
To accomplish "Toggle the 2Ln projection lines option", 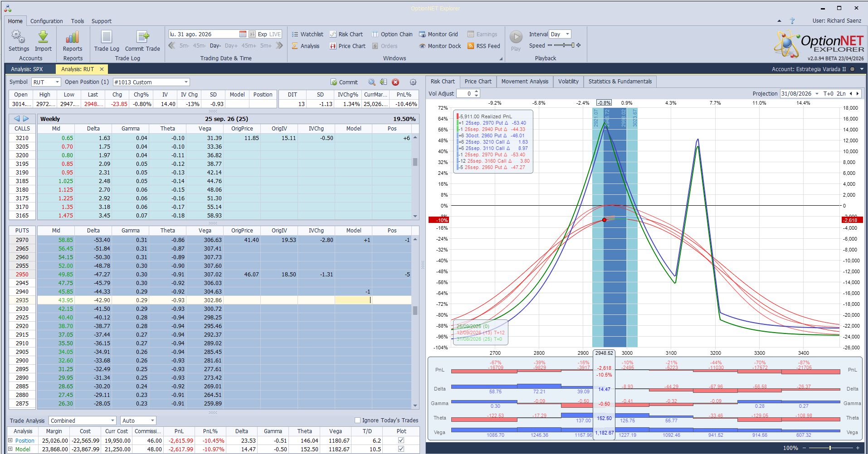I will tap(841, 94).
